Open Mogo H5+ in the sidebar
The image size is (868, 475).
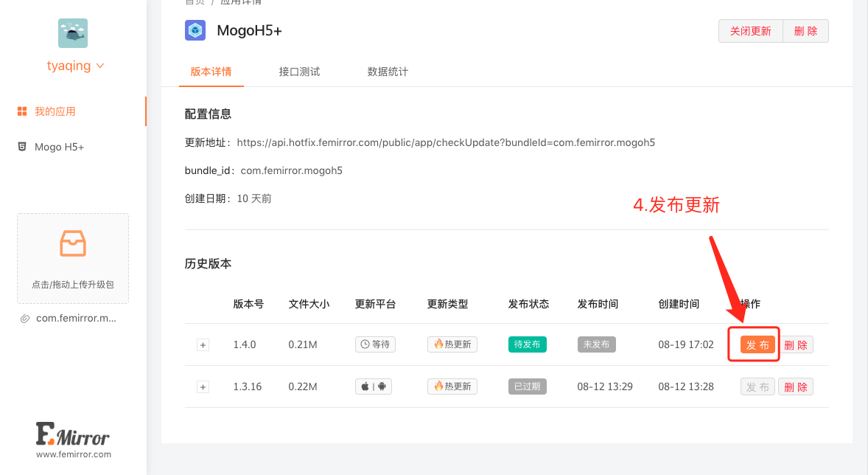pyautogui.click(x=59, y=147)
